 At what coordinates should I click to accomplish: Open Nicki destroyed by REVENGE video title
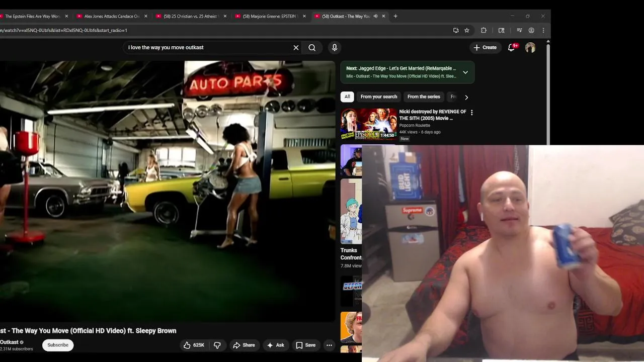433,115
